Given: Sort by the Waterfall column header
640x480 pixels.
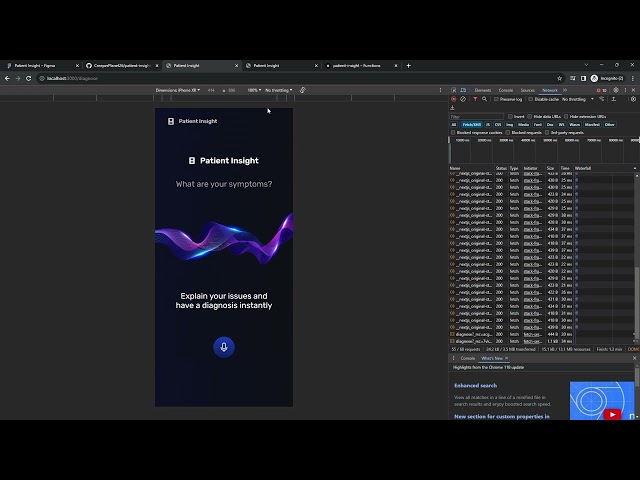Looking at the screenshot, I should (x=604, y=168).
